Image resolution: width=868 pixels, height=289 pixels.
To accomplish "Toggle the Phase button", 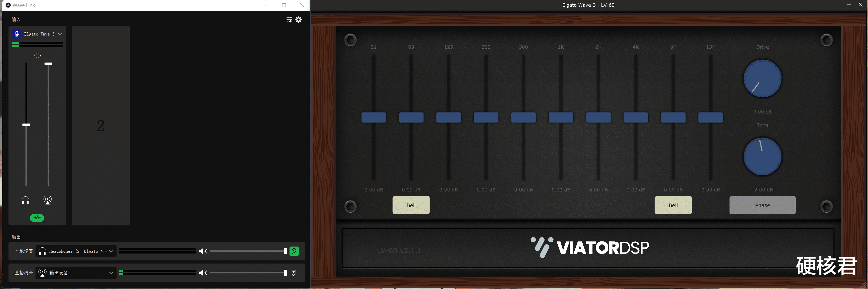I will pos(762,205).
